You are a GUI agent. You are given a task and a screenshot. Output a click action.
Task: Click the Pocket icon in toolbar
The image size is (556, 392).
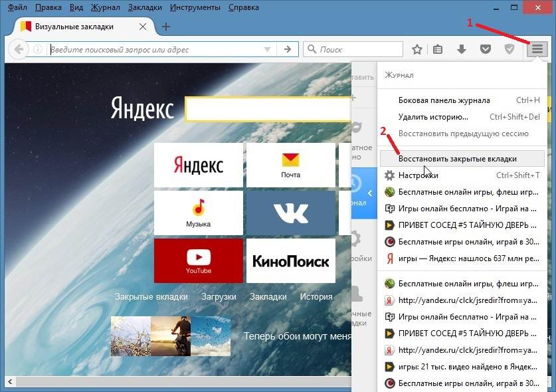tap(486, 49)
